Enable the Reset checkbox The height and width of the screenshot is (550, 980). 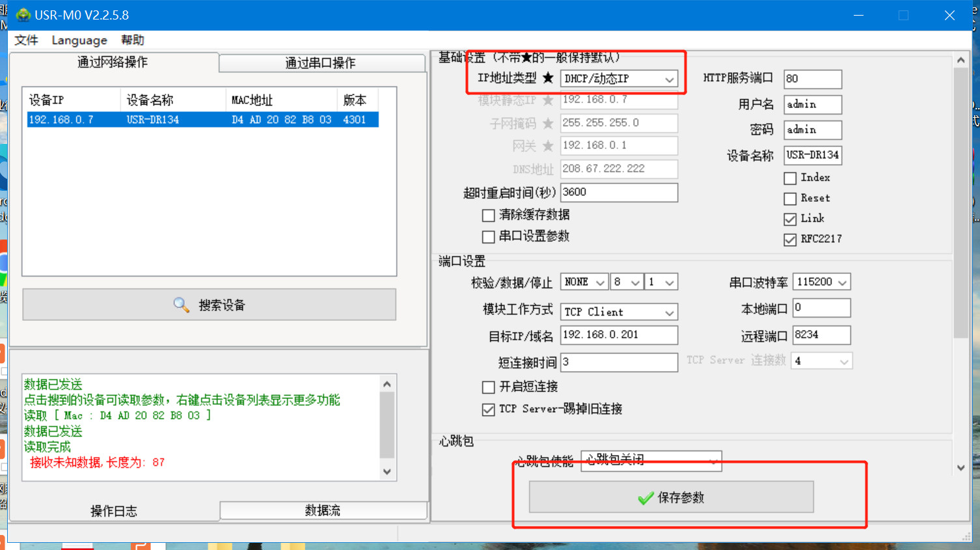[x=790, y=199]
